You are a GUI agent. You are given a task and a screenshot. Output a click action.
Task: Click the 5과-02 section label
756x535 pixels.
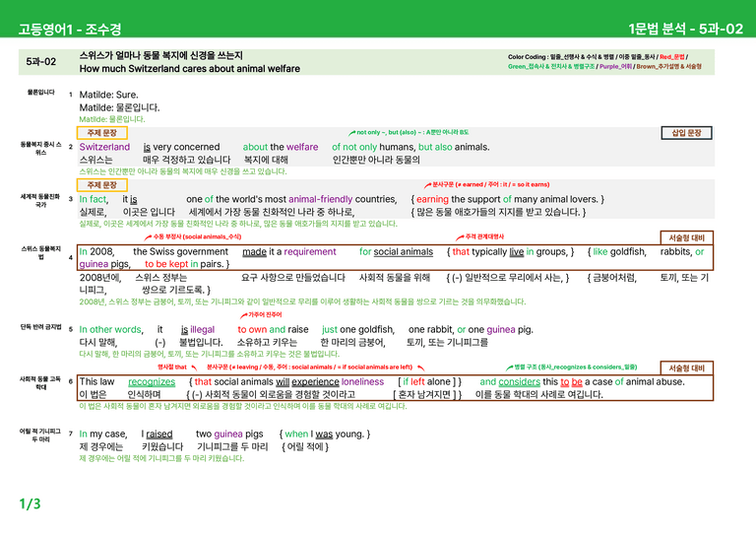coord(41,62)
